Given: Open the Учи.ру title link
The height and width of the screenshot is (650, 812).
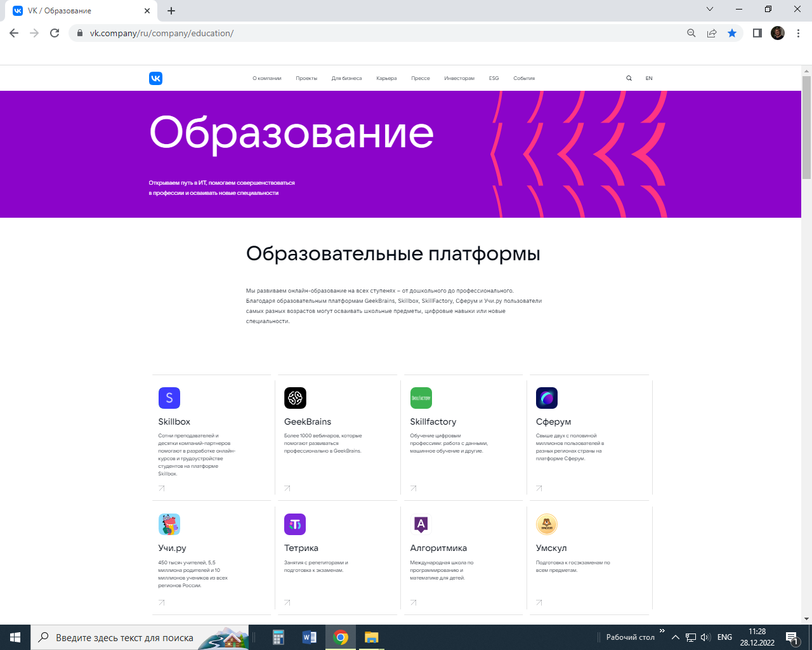Looking at the screenshot, I should [x=173, y=548].
